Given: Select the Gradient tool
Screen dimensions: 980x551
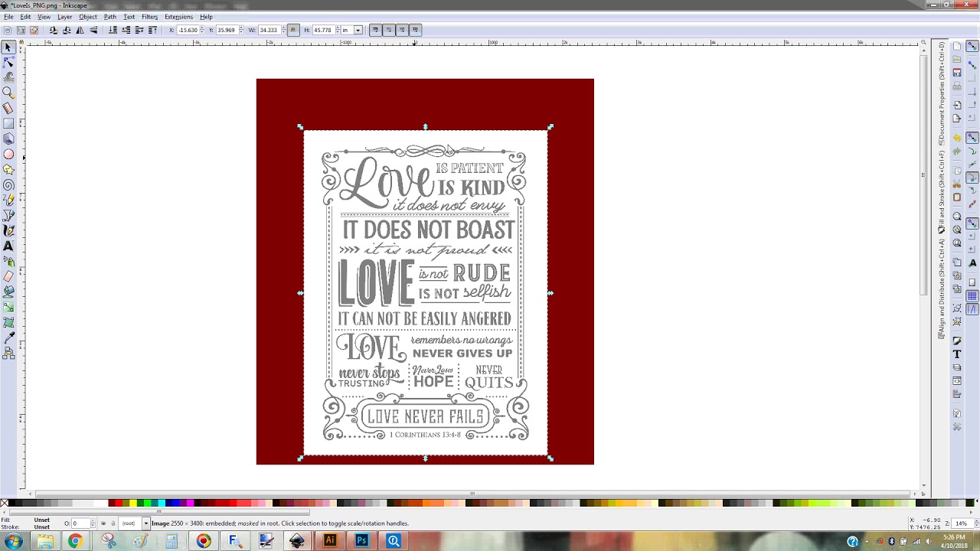Looking at the screenshot, I should (8, 307).
